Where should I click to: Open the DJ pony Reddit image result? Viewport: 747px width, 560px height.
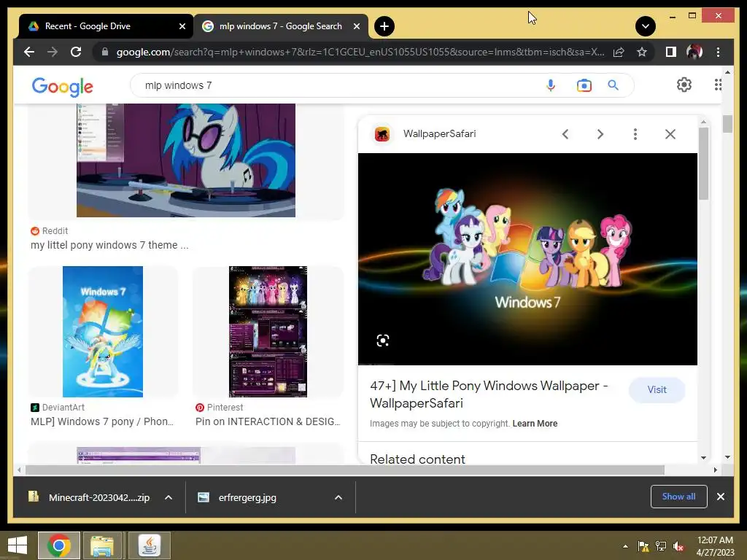point(186,160)
